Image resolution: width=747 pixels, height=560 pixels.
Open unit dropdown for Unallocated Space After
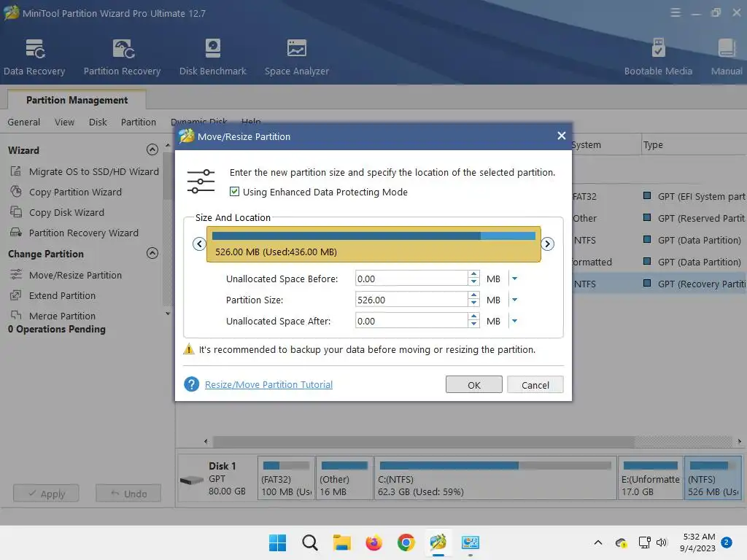click(x=514, y=321)
